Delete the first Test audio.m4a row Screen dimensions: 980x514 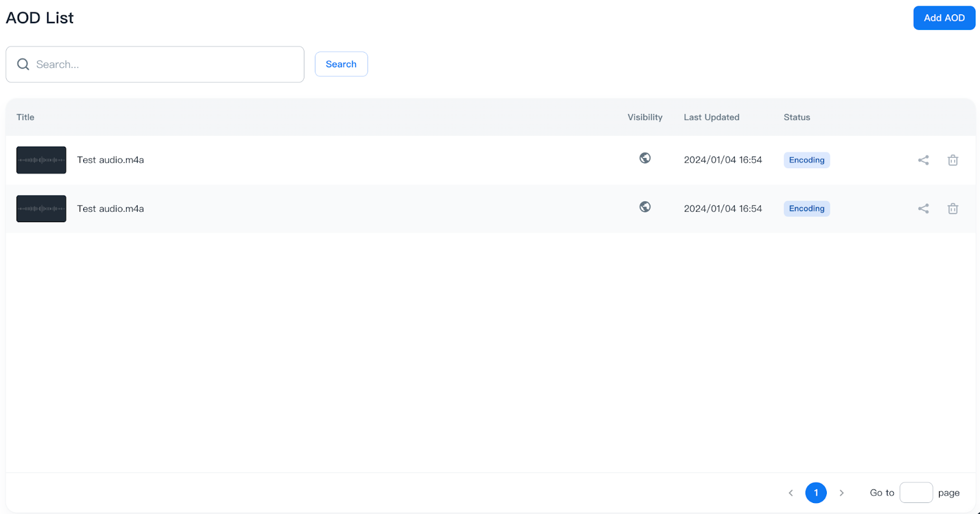point(952,160)
